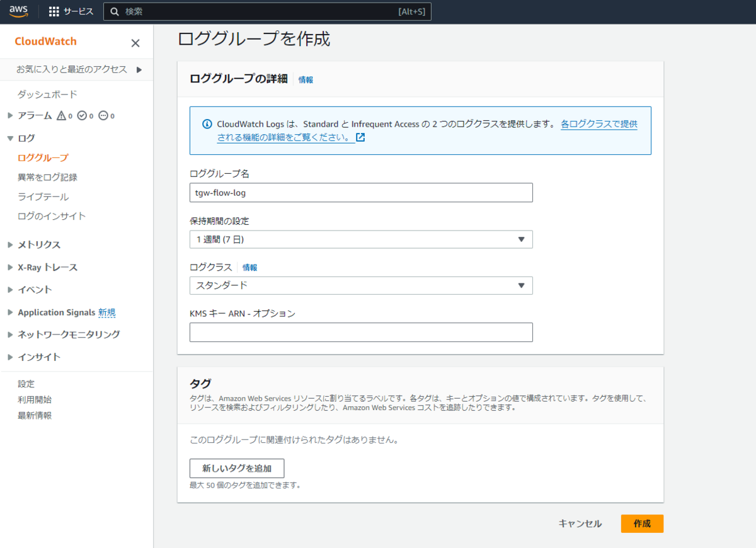Open the services grid icon
The image size is (756, 548).
(x=54, y=11)
